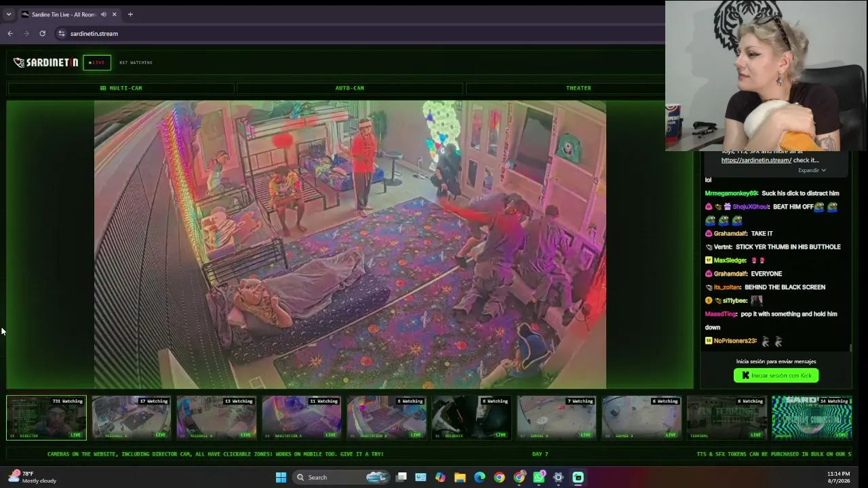The image size is (868, 488).
Task: Open the clock showing 11:14 PM
Action: tap(839, 477)
